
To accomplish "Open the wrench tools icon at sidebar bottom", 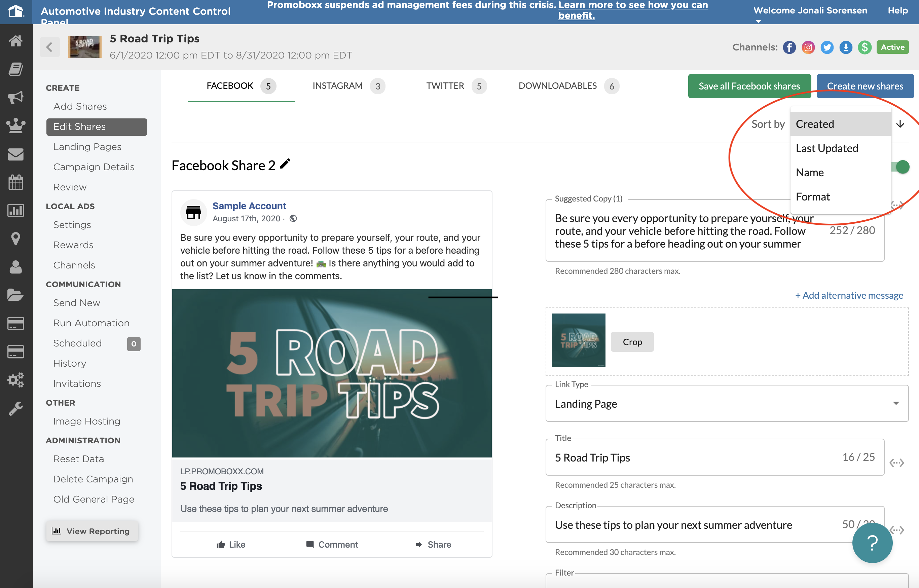I will point(16,408).
